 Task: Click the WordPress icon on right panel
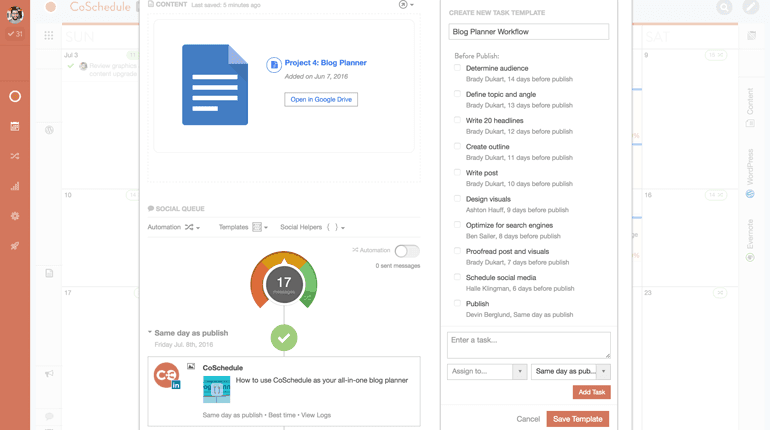750,194
